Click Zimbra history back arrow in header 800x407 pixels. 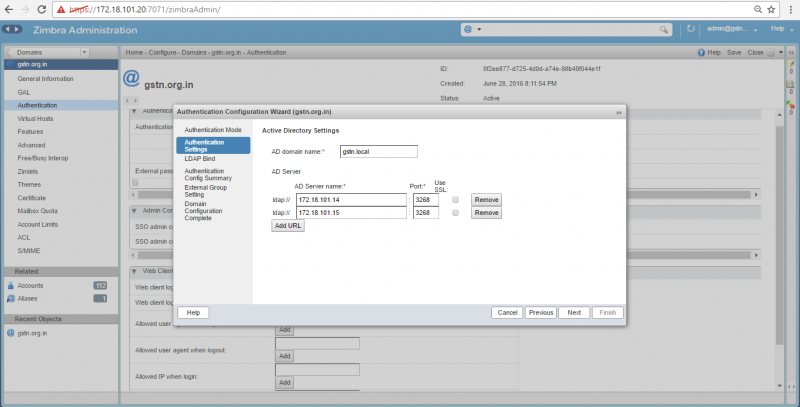click(8, 30)
